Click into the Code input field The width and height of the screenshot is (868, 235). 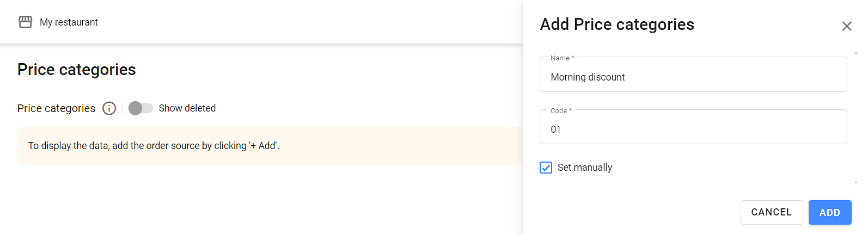tap(693, 129)
